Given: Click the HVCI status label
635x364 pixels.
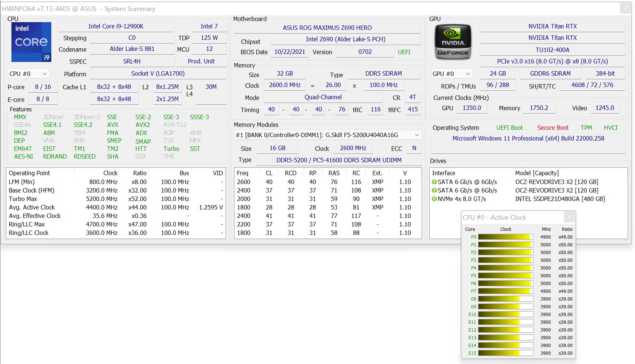Looking at the screenshot, I should click(x=611, y=128).
